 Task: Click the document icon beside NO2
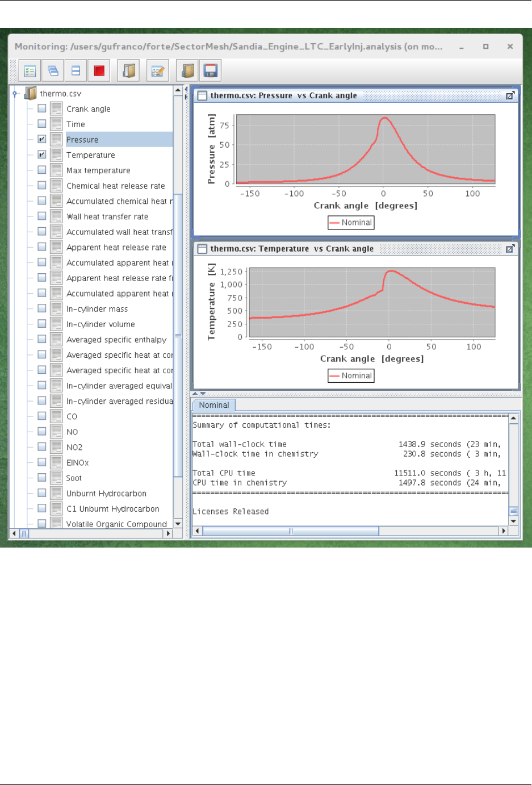(56, 447)
